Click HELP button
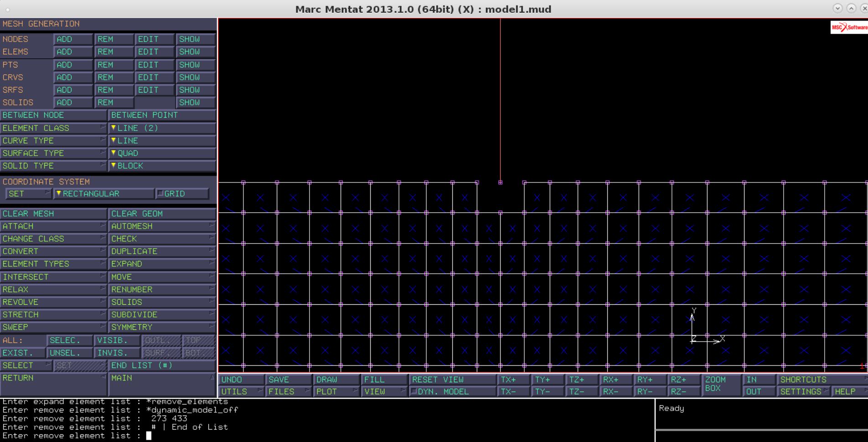 tap(849, 391)
